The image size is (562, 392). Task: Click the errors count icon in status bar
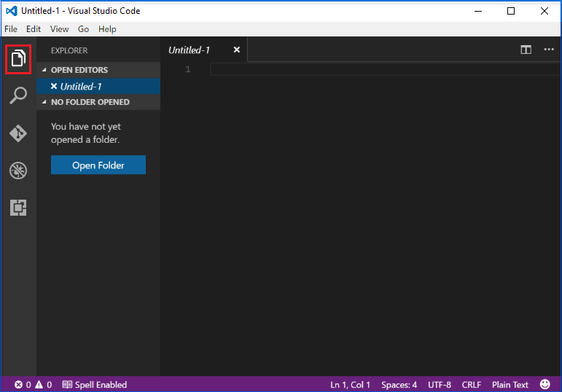[18, 385]
